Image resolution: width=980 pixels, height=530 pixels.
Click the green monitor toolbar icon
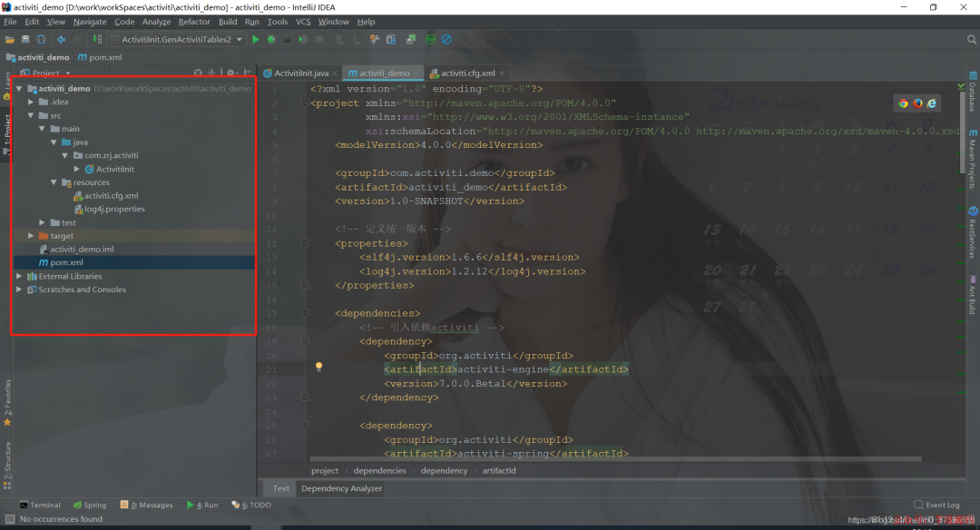point(431,39)
